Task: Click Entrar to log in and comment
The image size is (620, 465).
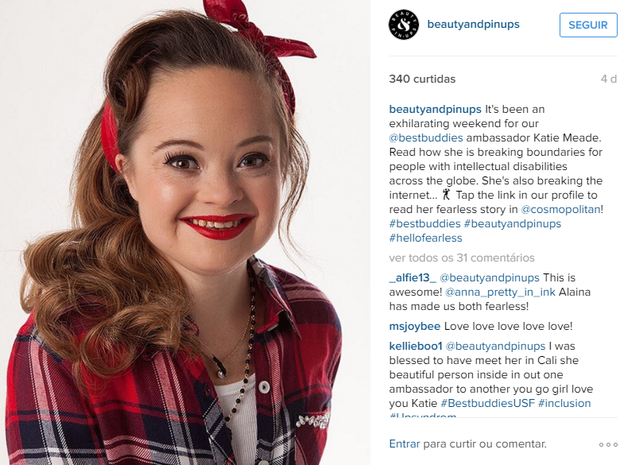Action: point(404,444)
